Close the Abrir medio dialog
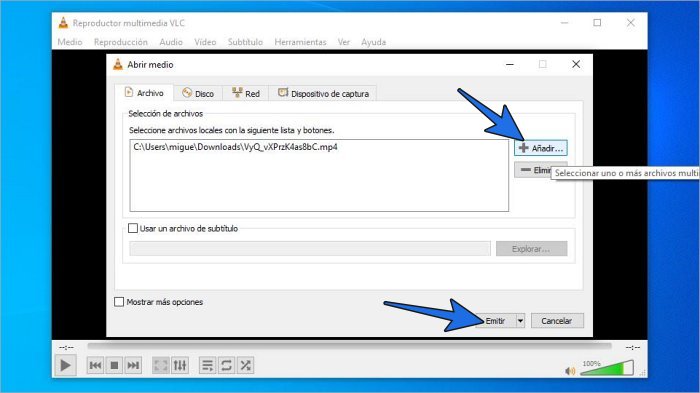The width and height of the screenshot is (700, 393). [576, 64]
